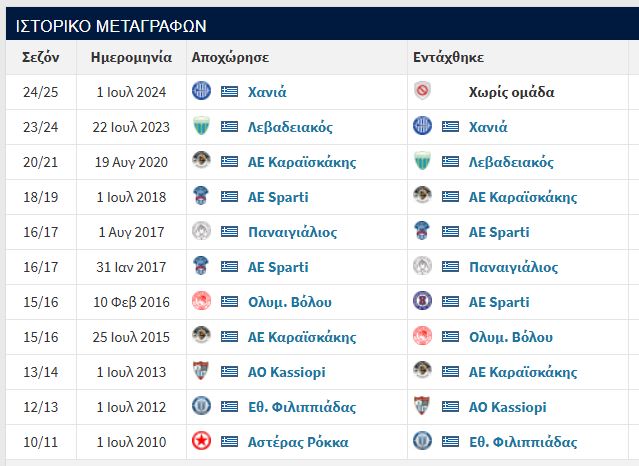Click Εθ. Φιλιππιάδας crest in 12/13 departed column

(201, 406)
